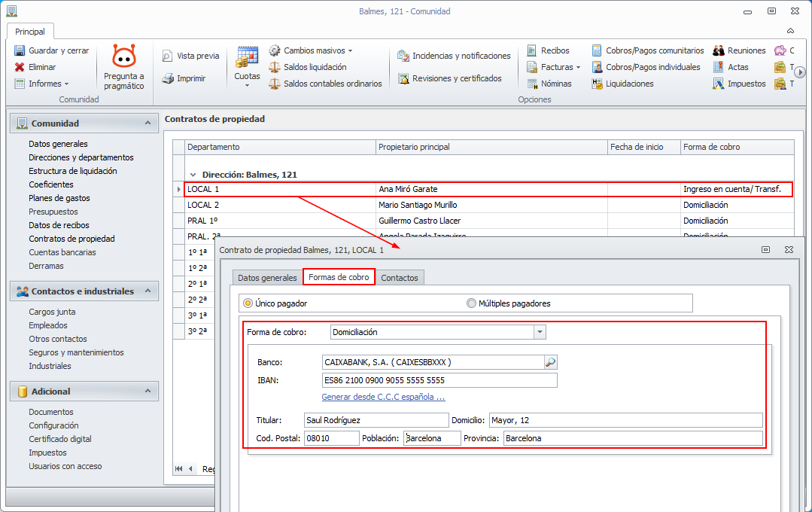
Task: Collapse the Adicional sidebar section
Action: pos(147,391)
